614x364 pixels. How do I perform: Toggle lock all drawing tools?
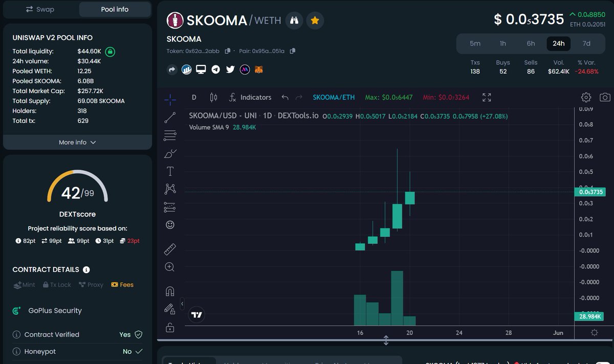[x=170, y=327]
